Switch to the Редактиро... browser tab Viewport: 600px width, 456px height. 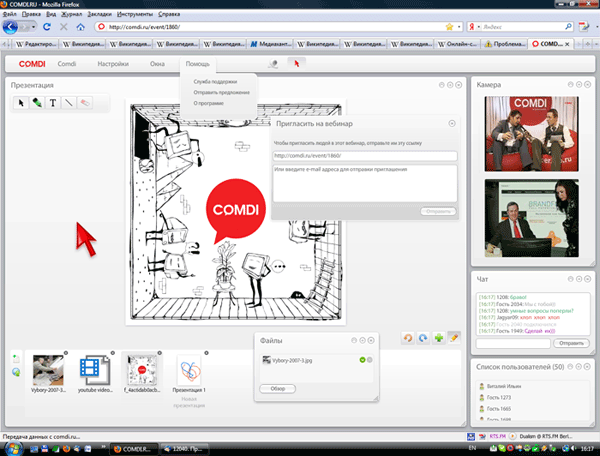pyautogui.click(x=36, y=44)
